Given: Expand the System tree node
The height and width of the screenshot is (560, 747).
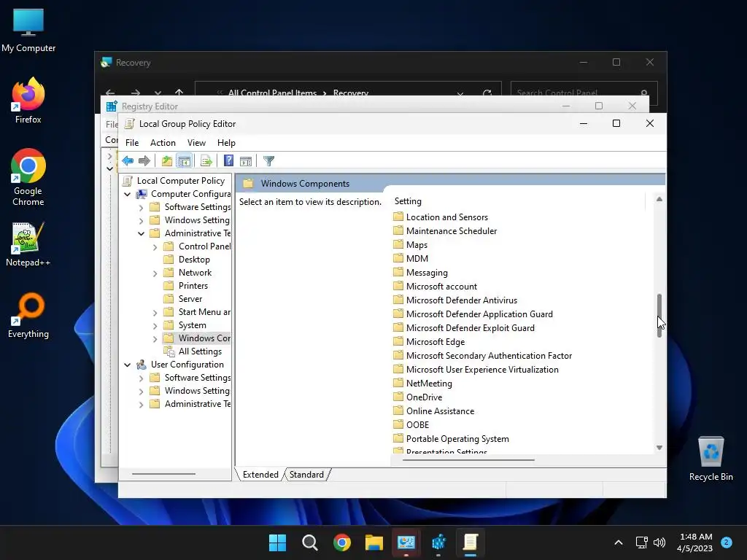Looking at the screenshot, I should point(155,326).
